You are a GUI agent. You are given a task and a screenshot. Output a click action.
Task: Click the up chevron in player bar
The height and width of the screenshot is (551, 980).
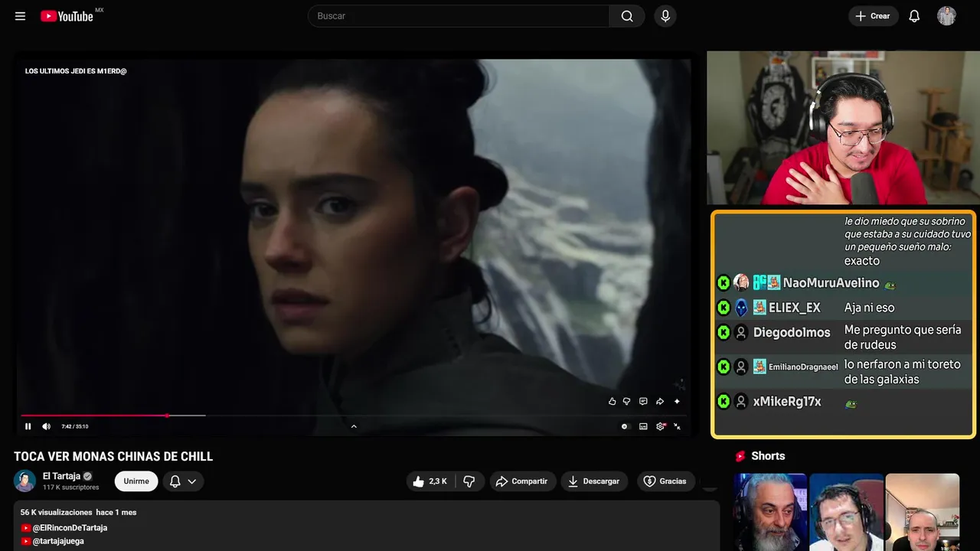[x=354, y=426]
